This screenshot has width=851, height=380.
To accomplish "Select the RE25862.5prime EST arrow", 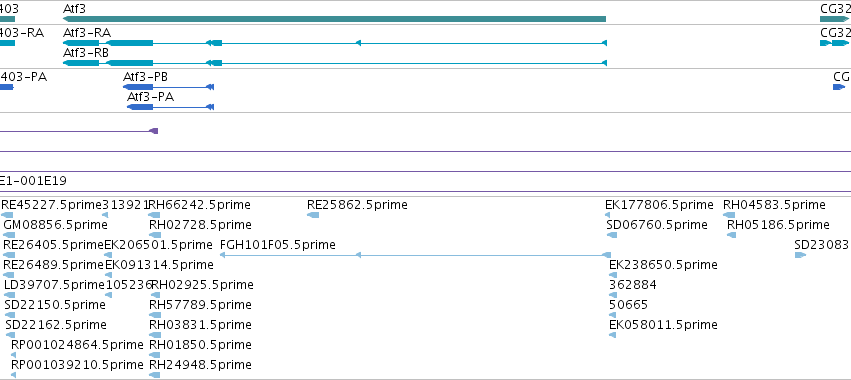I will tap(313, 215).
